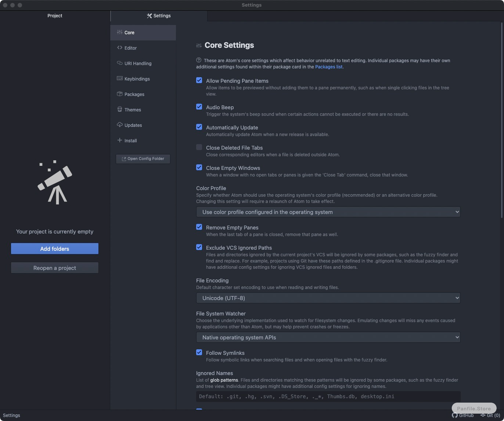504x421 pixels.
Task: Open the Keybindings section
Action: tap(143, 79)
